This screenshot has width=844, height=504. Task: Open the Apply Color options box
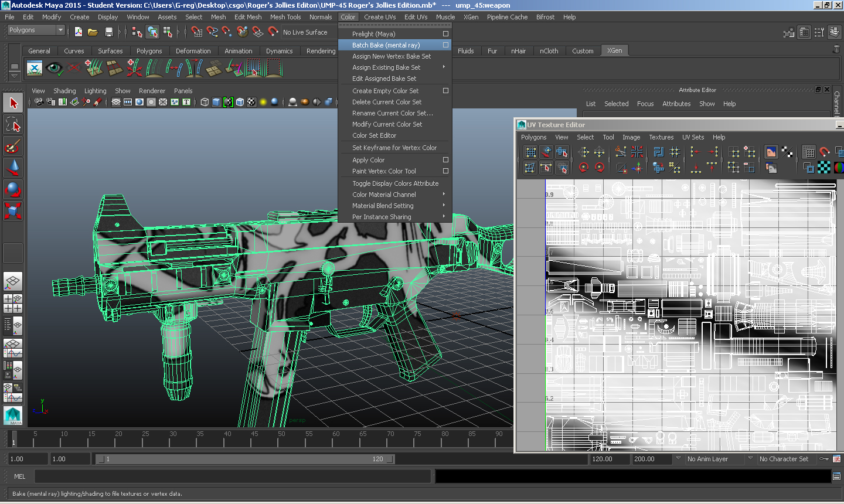coord(445,160)
